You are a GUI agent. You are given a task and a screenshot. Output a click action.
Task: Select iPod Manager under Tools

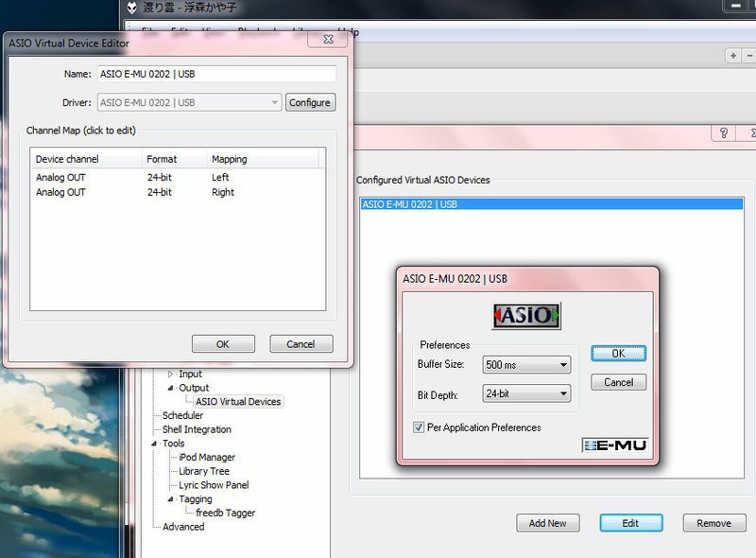click(207, 457)
